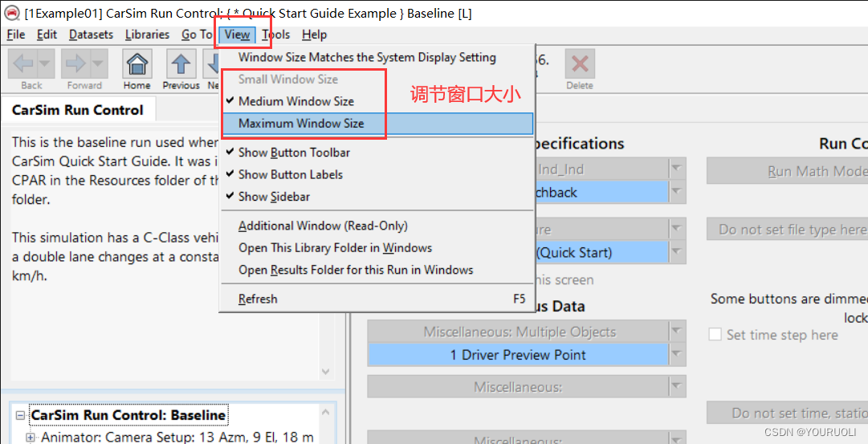The height and width of the screenshot is (444, 868).
Task: Close the open View menu
Action: tap(237, 35)
